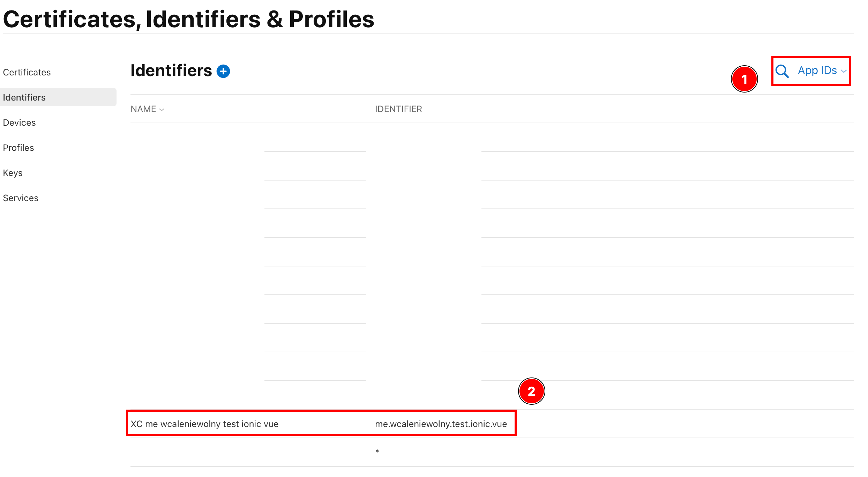The image size is (868, 477).
Task: Click the Identifiers page title
Action: (x=171, y=70)
